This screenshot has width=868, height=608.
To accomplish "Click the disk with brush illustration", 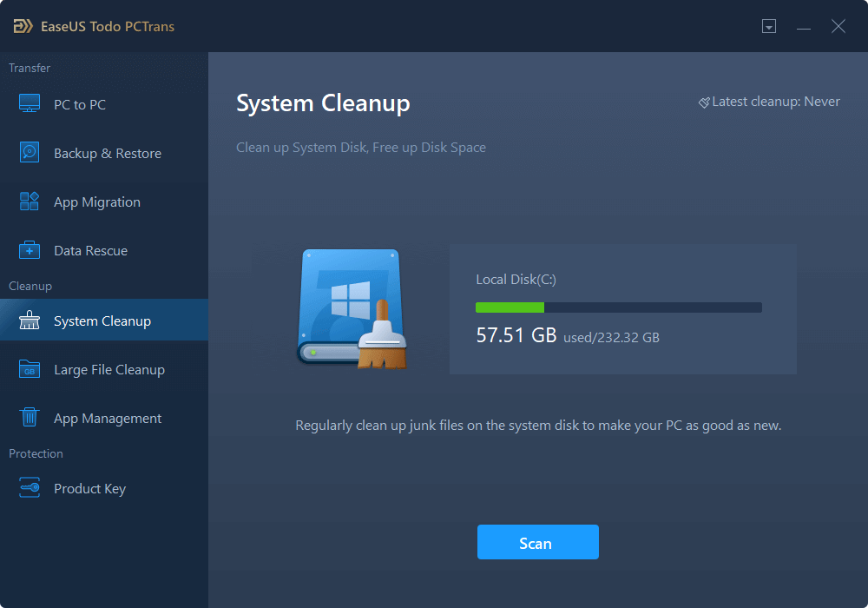I will pyautogui.click(x=352, y=309).
